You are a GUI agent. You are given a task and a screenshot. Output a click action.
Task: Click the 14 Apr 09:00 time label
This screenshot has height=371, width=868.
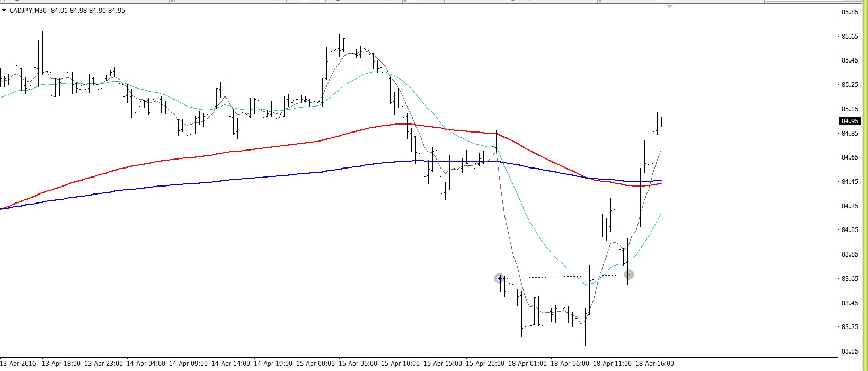[189, 364]
